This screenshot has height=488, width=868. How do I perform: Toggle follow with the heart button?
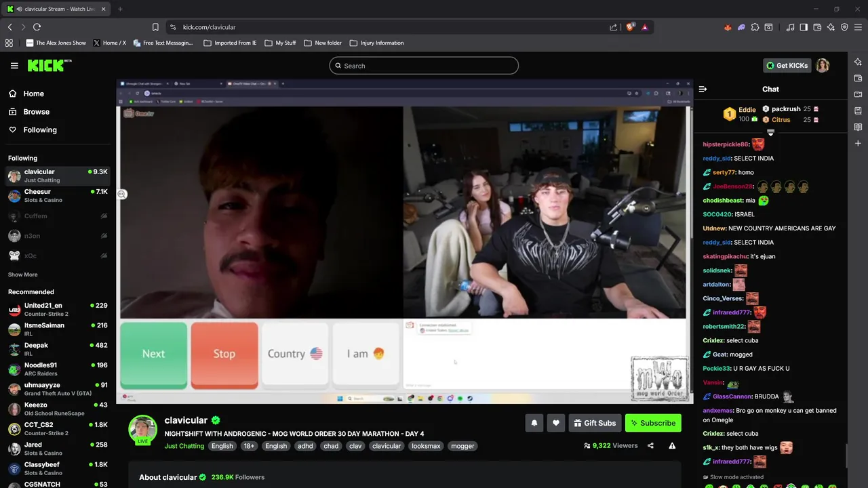(x=555, y=423)
